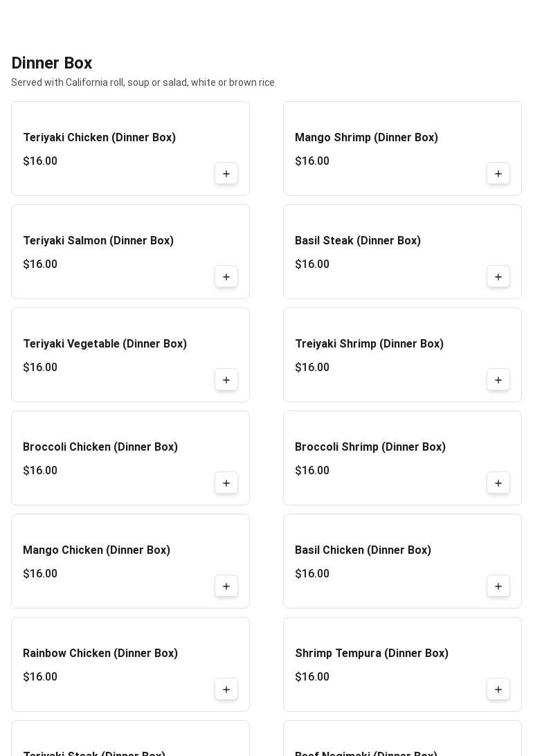Click plus icon for Broccoli Shrimp Dinner Box
The height and width of the screenshot is (756, 533).
coord(498,483)
